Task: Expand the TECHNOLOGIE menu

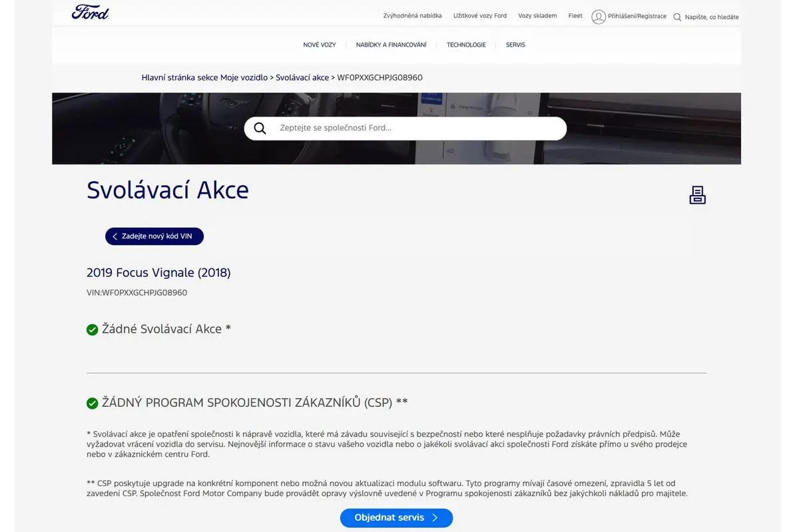Action: 466,45
